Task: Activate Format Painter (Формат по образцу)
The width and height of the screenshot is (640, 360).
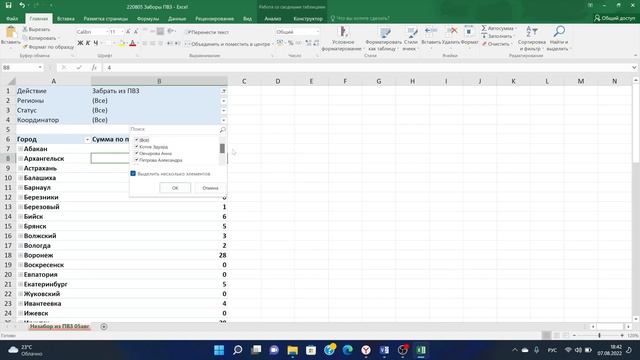Action: tap(48, 47)
